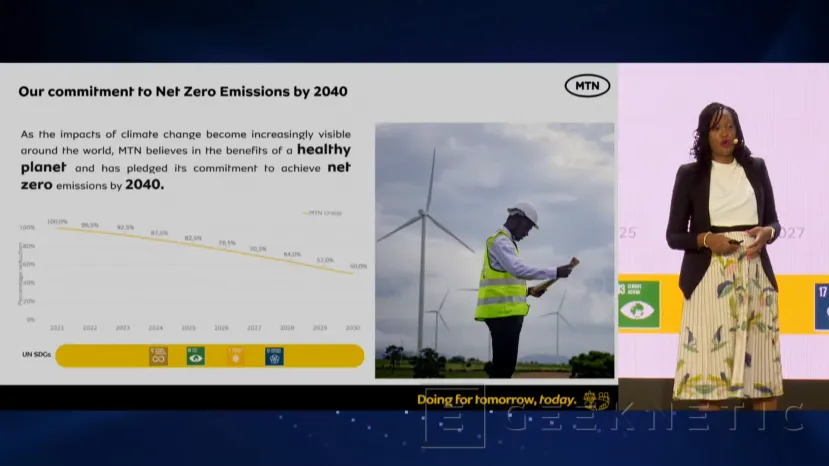The height and width of the screenshot is (466, 829).
Task: Click the 20% tick on the y-axis
Action: 29,301
